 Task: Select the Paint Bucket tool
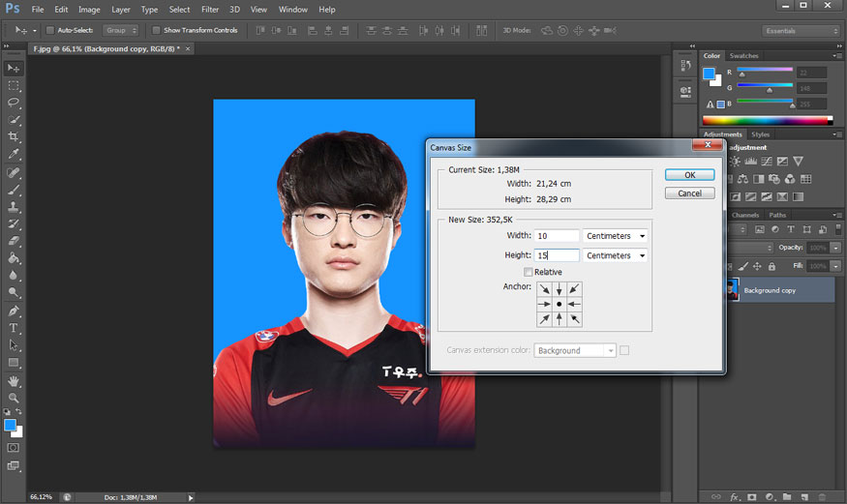tap(14, 258)
